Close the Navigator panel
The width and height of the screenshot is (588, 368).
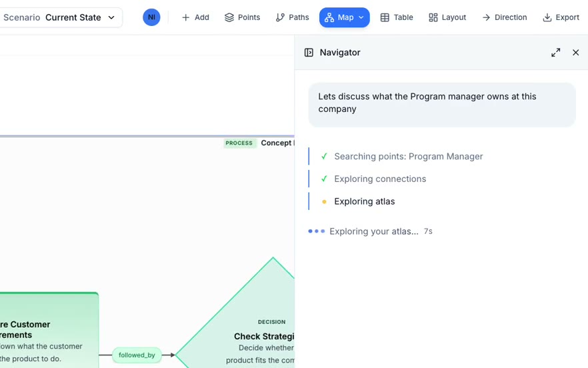click(x=575, y=53)
